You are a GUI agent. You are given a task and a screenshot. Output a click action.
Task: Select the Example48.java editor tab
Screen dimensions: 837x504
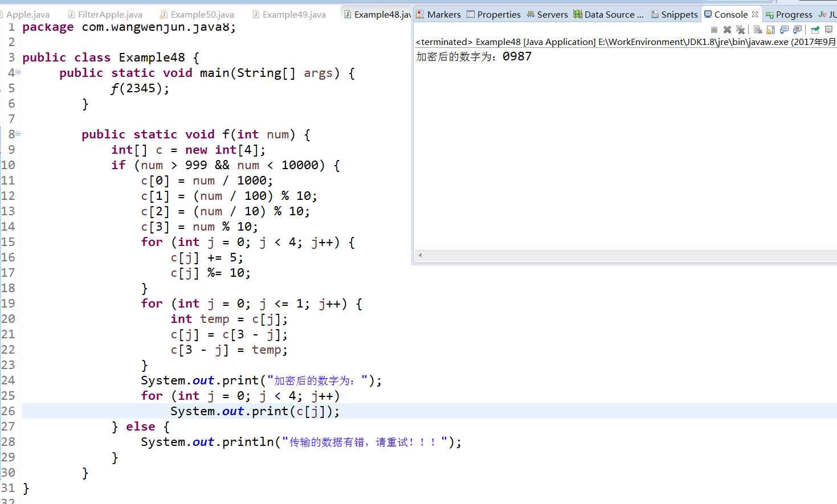tap(377, 14)
